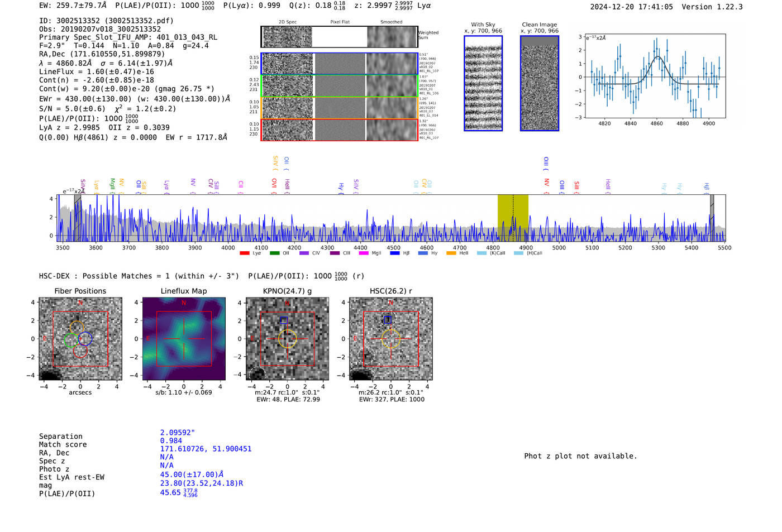The image size is (782, 532).
Task: Select the EWr = 430.00(±130.00) text line
Action: coord(135,99)
